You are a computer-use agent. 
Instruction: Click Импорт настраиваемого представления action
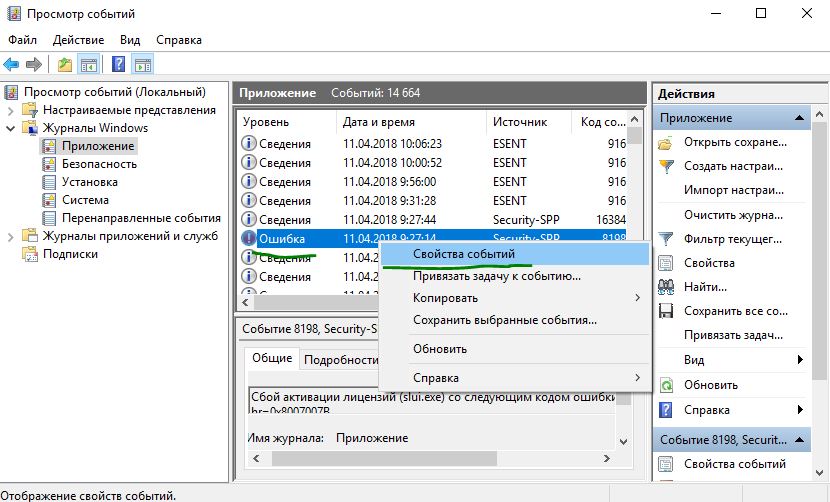tap(734, 190)
